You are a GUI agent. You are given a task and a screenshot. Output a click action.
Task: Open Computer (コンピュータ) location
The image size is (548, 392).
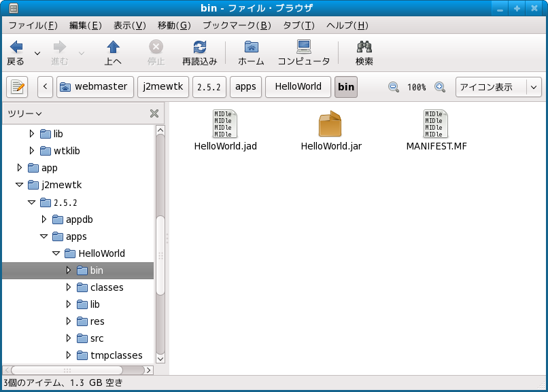(304, 53)
